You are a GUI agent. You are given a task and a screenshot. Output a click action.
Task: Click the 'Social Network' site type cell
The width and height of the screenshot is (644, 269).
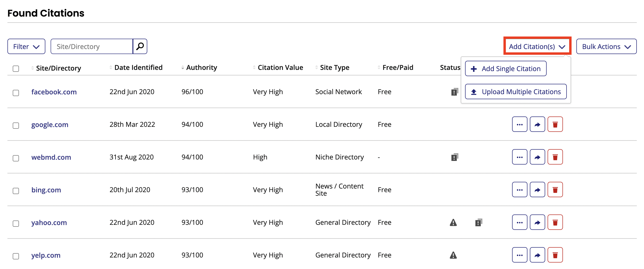(338, 92)
